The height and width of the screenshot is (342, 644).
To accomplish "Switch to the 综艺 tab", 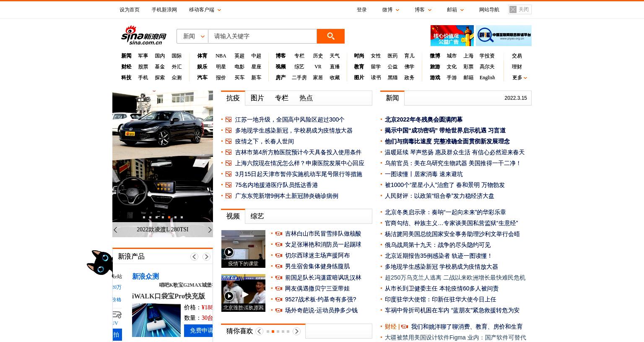I will pyautogui.click(x=257, y=216).
